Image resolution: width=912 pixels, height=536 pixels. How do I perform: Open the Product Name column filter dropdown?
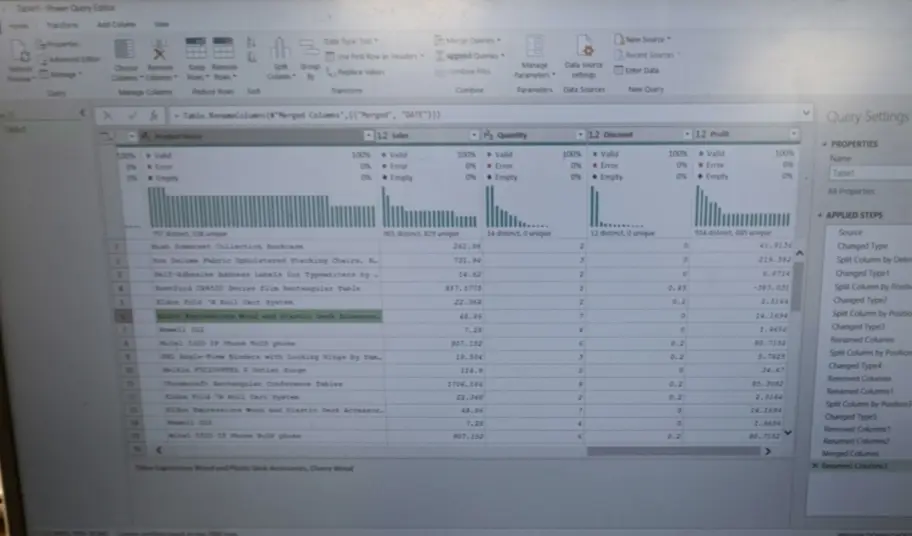click(368, 135)
